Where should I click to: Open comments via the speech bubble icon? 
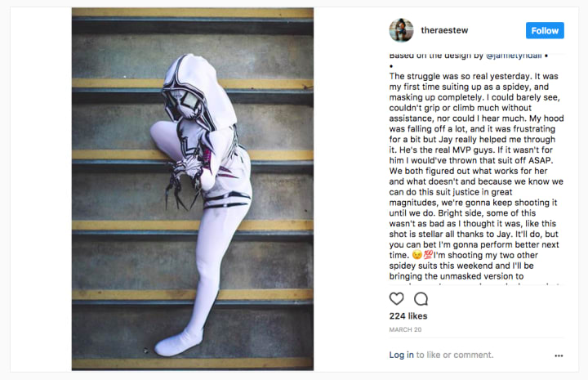[421, 299]
